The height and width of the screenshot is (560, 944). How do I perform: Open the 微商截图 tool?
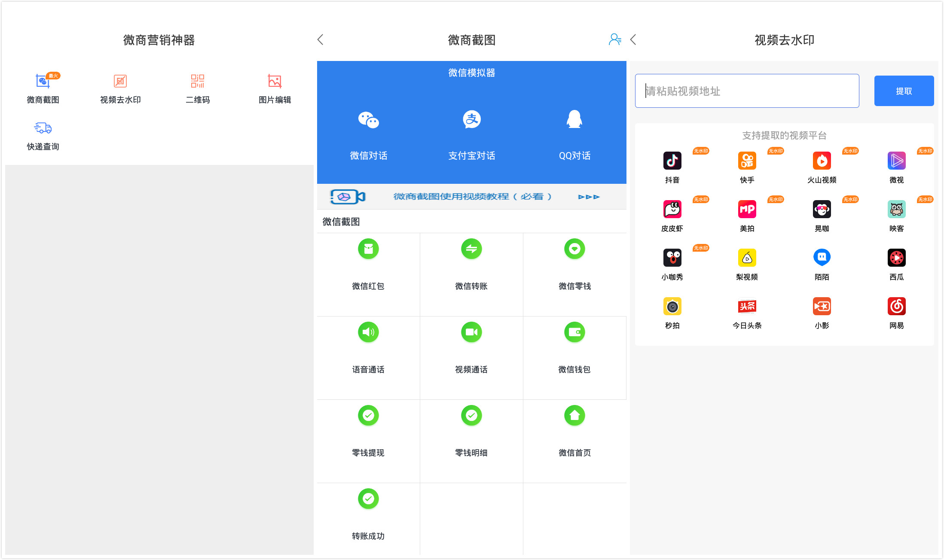pyautogui.click(x=43, y=89)
